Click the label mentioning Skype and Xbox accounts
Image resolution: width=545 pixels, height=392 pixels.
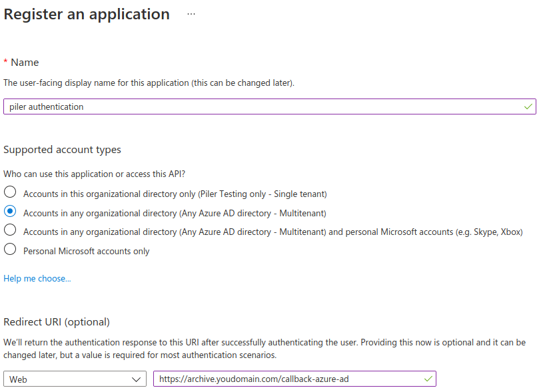pyautogui.click(x=273, y=232)
